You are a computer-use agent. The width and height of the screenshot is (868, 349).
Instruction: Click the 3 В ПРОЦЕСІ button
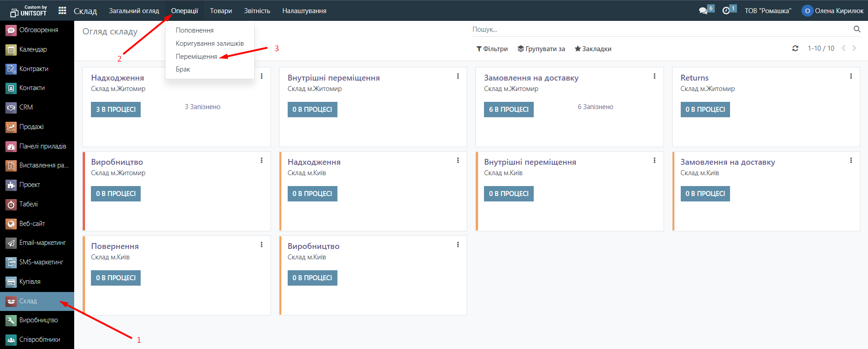pos(116,110)
